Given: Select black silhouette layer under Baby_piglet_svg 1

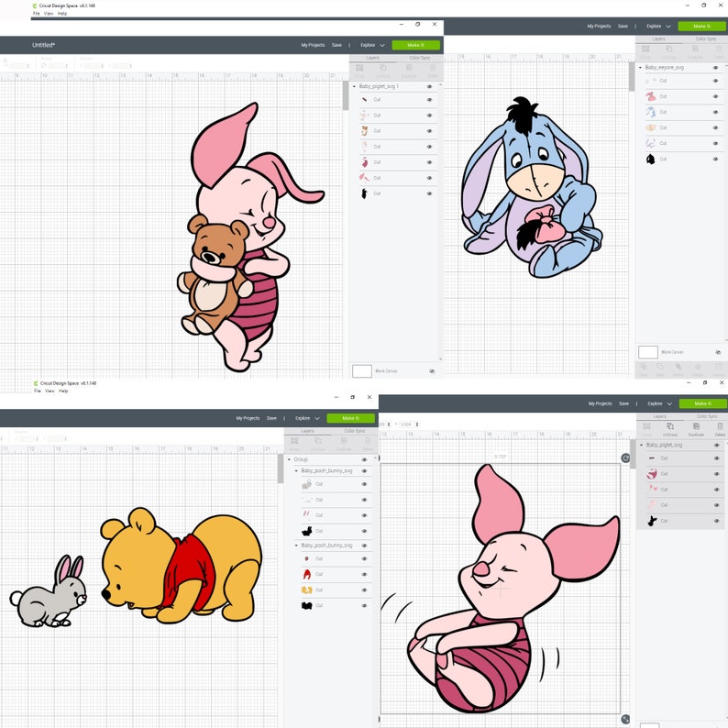Looking at the screenshot, I should [x=365, y=193].
